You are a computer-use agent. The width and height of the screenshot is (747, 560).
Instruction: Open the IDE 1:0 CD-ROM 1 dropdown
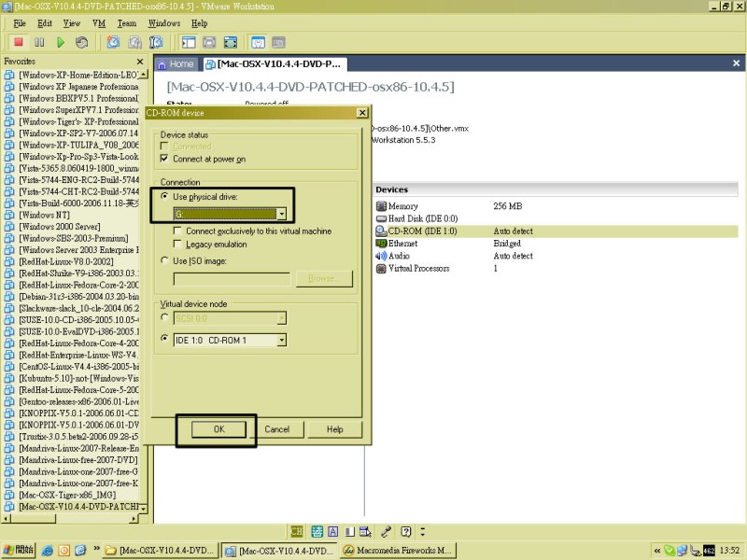pyautogui.click(x=282, y=340)
